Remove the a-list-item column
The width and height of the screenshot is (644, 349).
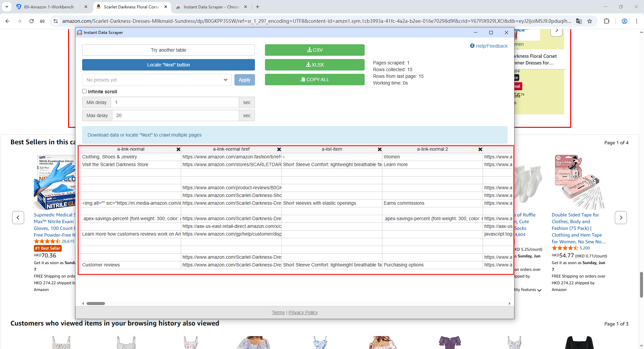click(x=380, y=149)
